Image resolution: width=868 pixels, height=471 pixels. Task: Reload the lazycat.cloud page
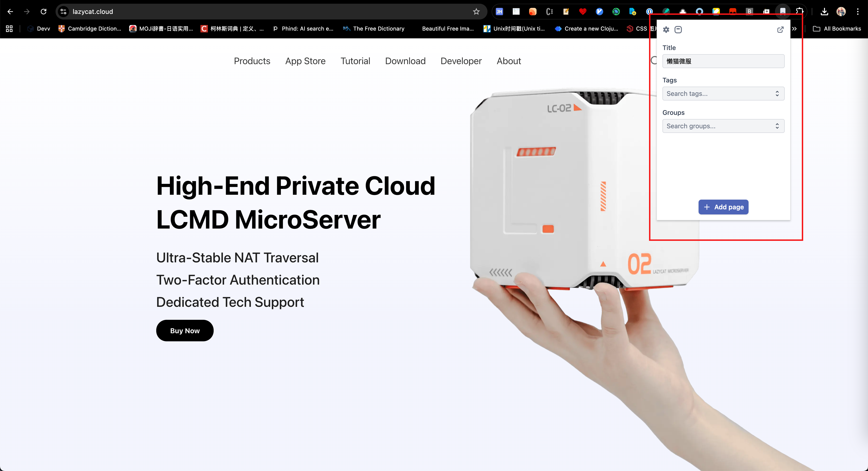click(x=44, y=12)
